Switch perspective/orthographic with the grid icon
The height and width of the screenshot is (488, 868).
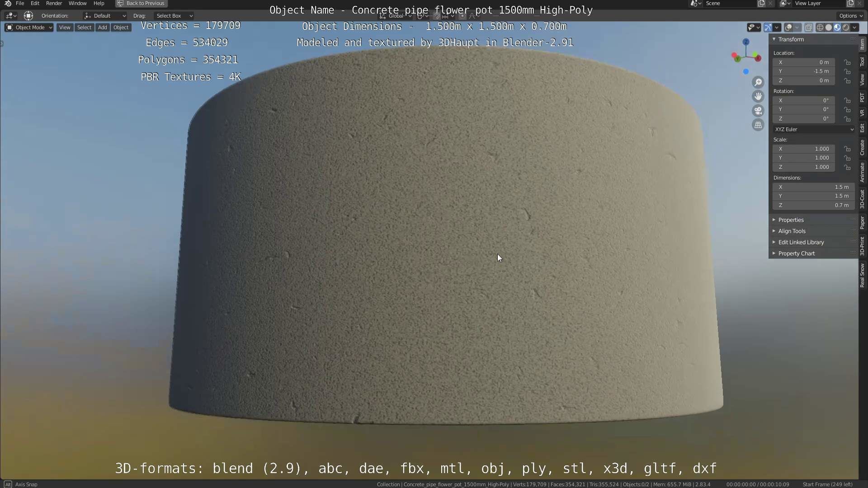(x=758, y=125)
